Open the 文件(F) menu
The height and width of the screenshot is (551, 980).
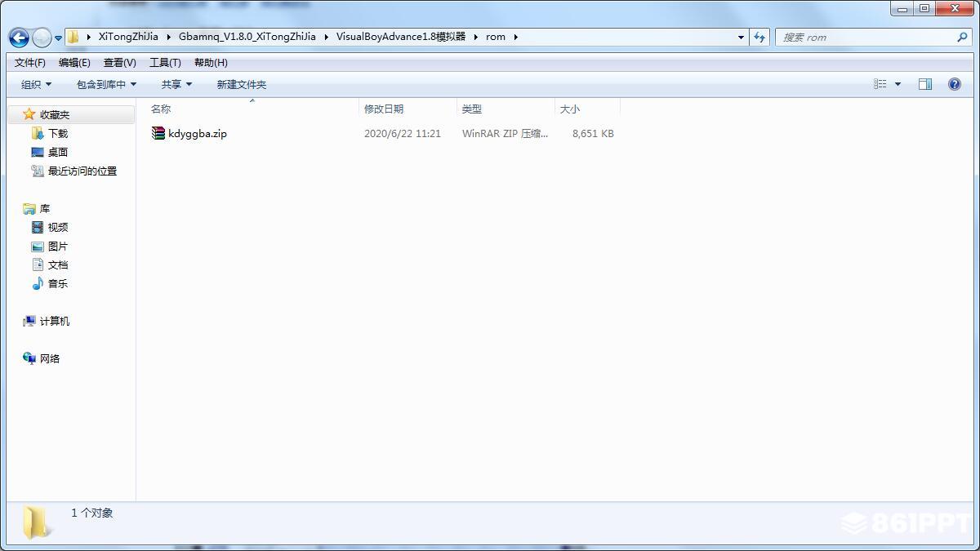(x=30, y=63)
